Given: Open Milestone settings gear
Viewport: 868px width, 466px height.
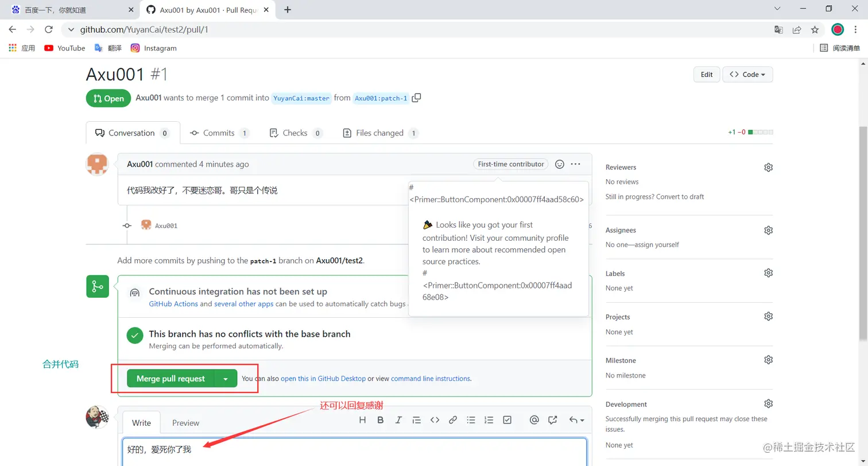Looking at the screenshot, I should point(768,360).
